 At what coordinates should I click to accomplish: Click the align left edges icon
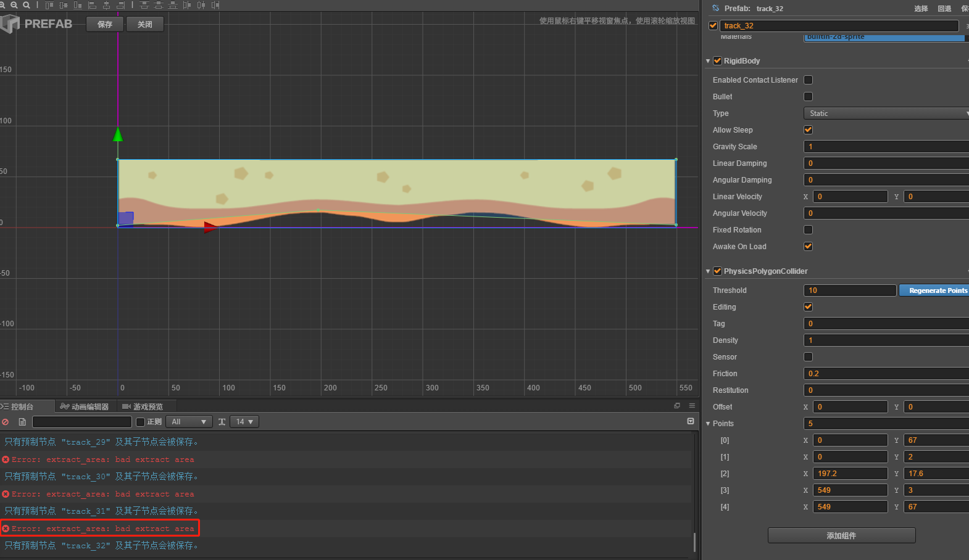click(93, 5)
